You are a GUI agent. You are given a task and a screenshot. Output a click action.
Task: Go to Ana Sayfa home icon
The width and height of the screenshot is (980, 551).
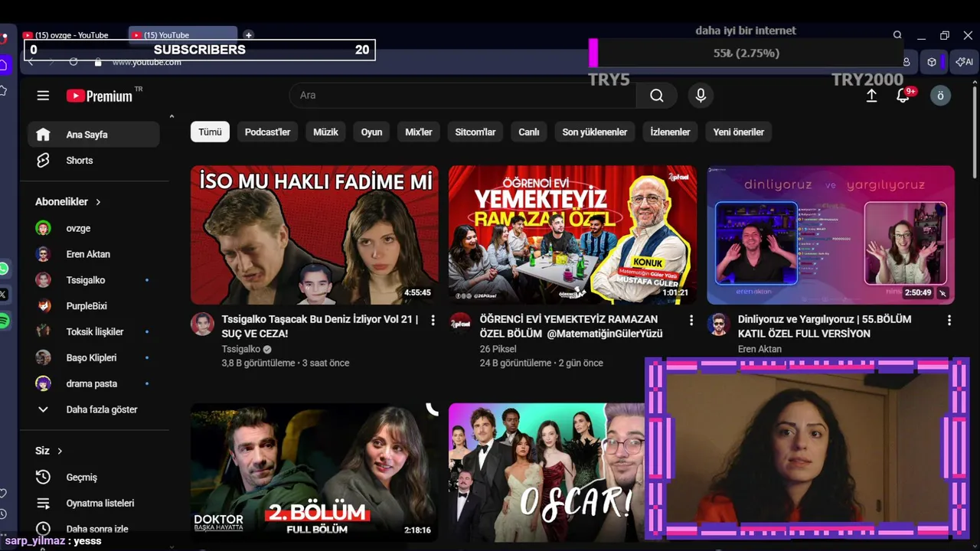43,135
